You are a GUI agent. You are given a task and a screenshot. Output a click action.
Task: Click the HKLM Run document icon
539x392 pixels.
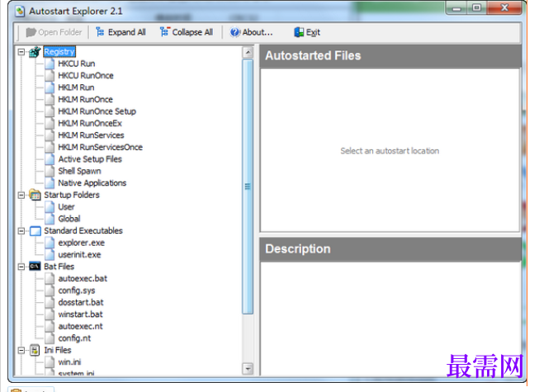click(50, 87)
